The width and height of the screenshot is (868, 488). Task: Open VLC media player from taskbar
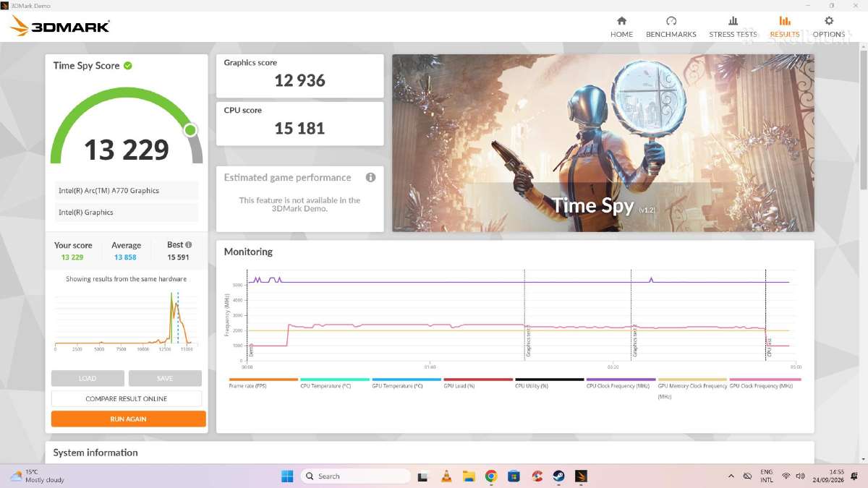[446, 476]
